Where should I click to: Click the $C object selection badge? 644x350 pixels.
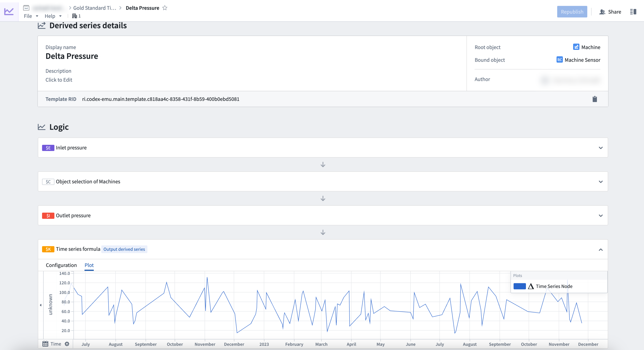(48, 182)
